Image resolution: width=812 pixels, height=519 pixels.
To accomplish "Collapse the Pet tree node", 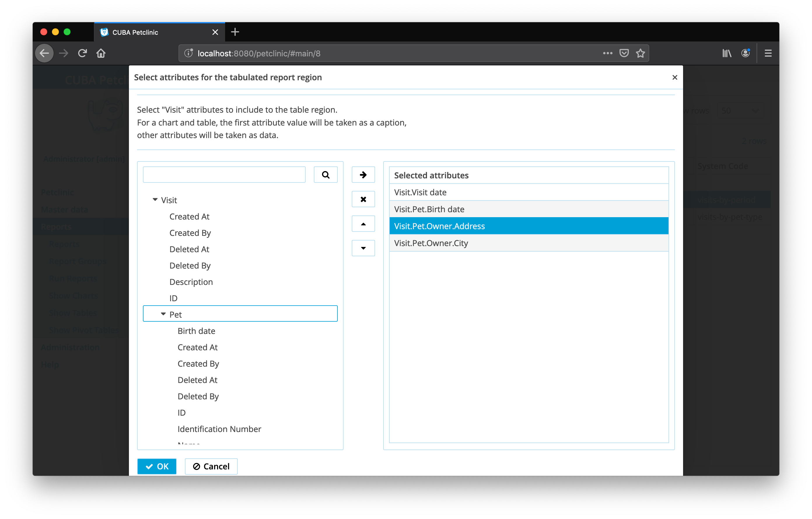I will (x=163, y=314).
